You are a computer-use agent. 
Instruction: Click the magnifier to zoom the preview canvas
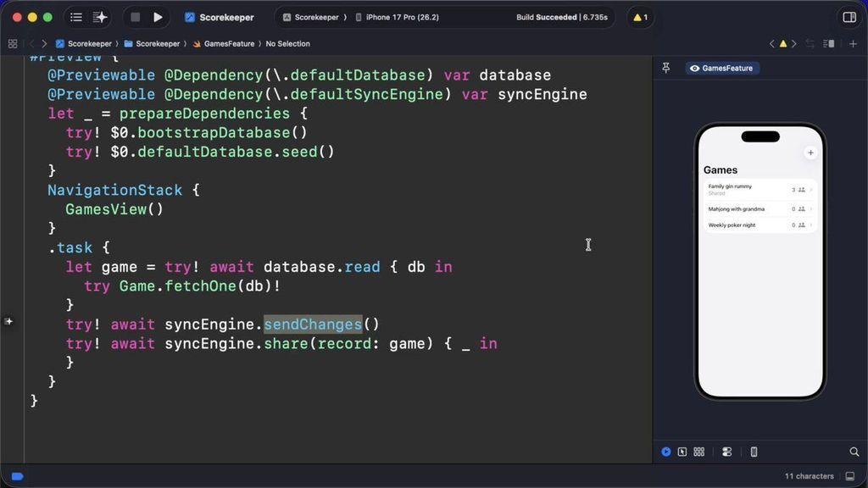[x=853, y=452]
